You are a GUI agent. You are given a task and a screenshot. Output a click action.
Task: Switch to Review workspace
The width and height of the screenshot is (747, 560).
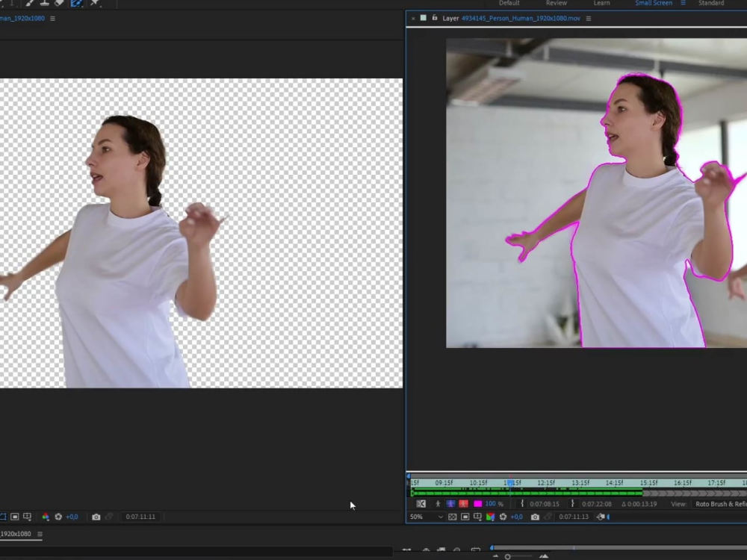(x=556, y=3)
